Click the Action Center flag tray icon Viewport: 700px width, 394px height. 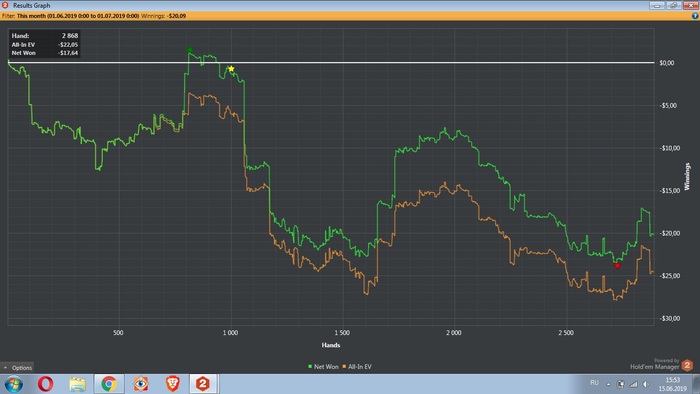[621, 384]
